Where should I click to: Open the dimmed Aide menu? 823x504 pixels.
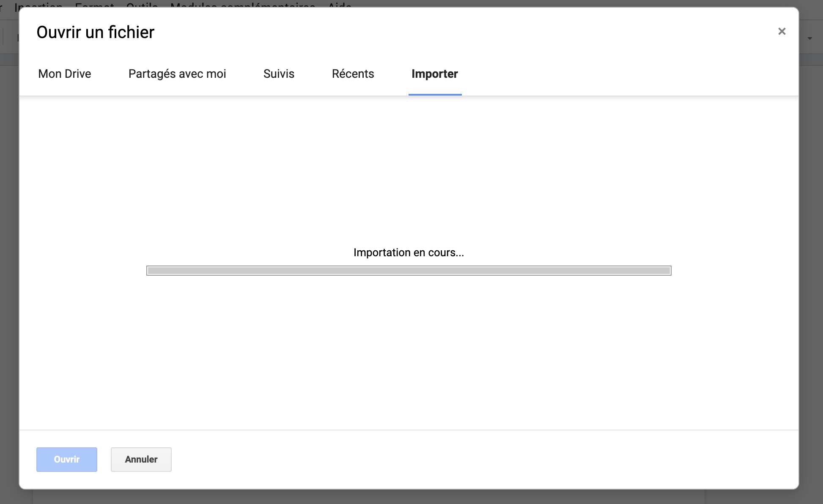click(340, 4)
